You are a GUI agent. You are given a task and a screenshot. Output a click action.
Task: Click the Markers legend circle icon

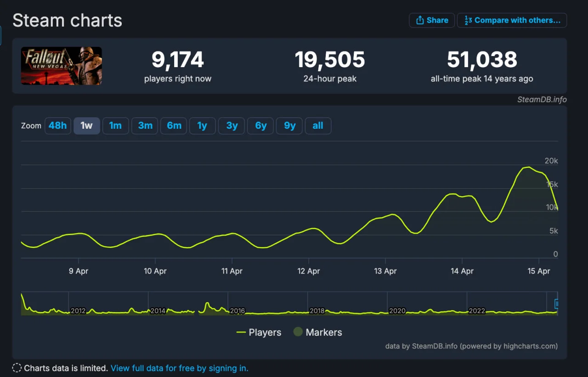(298, 331)
